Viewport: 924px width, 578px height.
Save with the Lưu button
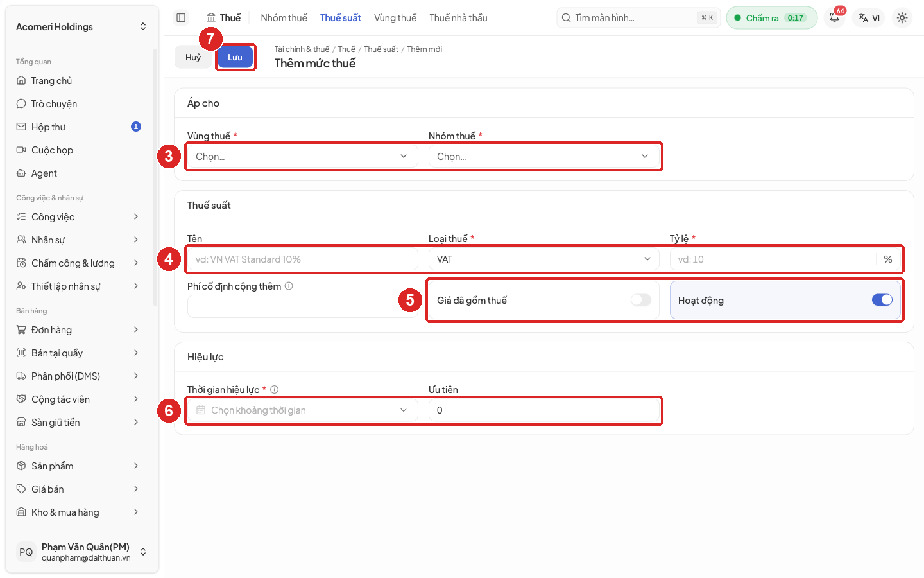(235, 57)
